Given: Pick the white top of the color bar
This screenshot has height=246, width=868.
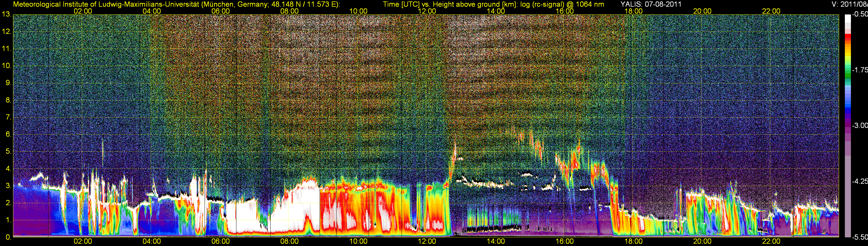Looking at the screenshot, I should (847, 19).
